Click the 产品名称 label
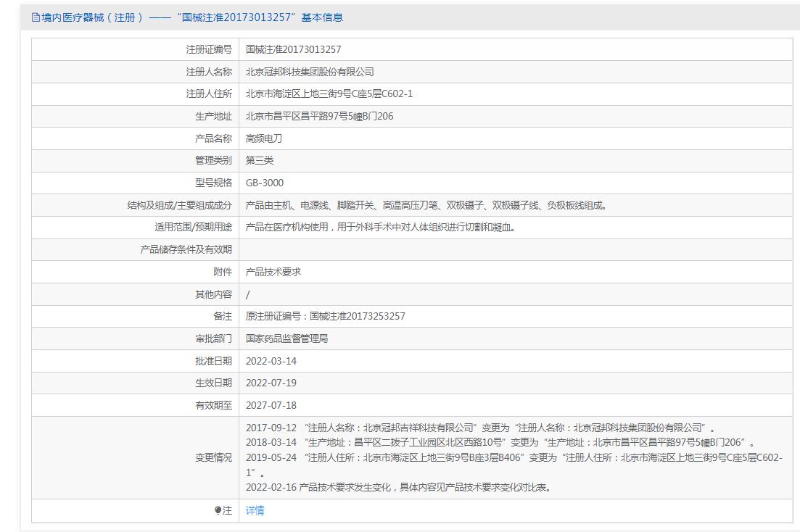Image resolution: width=800 pixels, height=532 pixels. click(x=213, y=138)
